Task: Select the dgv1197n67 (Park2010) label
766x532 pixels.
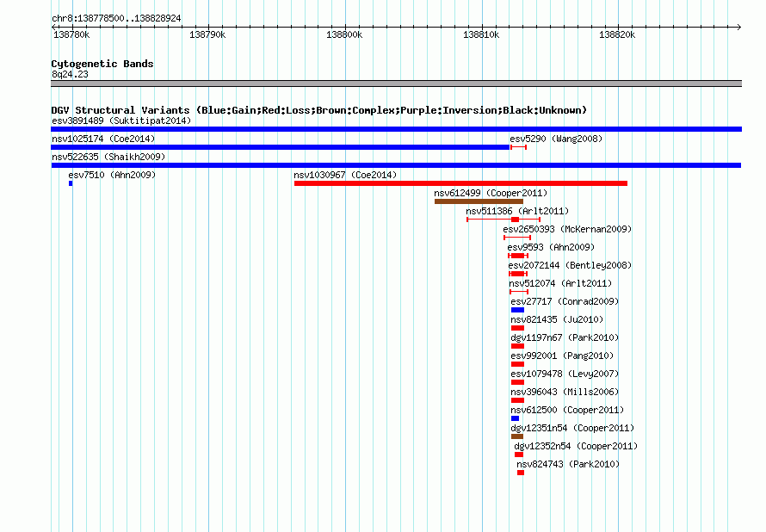Action: click(x=565, y=337)
